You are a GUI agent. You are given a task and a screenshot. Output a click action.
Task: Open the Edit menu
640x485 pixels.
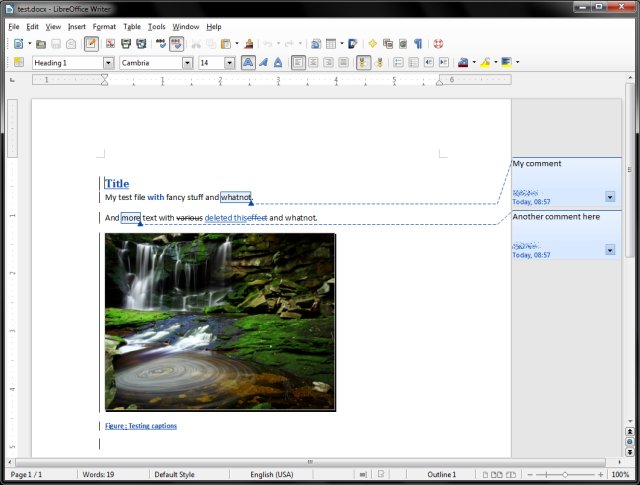tap(32, 27)
